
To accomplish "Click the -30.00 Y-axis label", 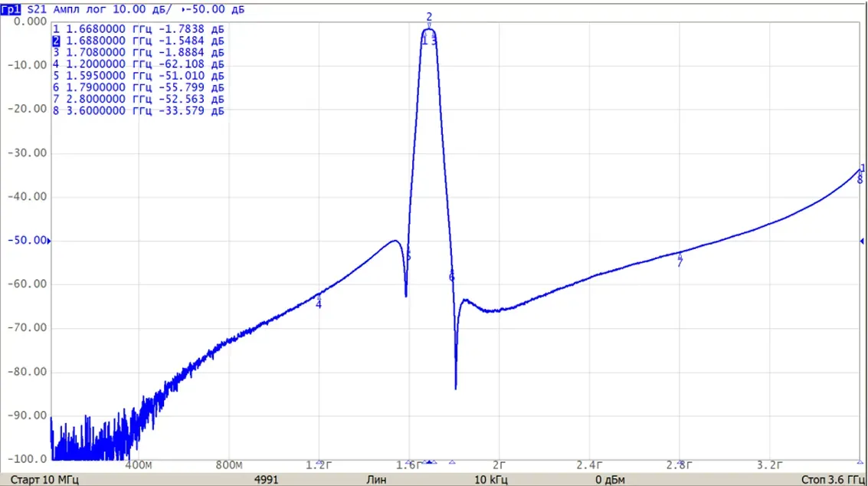I will pyautogui.click(x=27, y=153).
